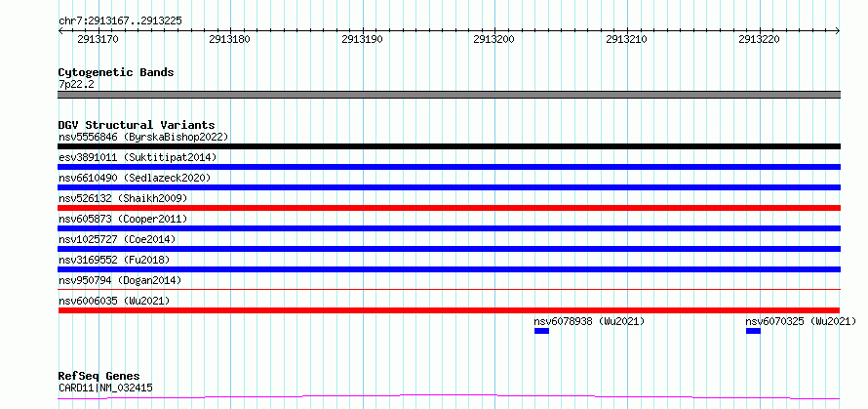The image size is (868, 409).
Task: Click ruler position 2913190
Action: point(362,39)
